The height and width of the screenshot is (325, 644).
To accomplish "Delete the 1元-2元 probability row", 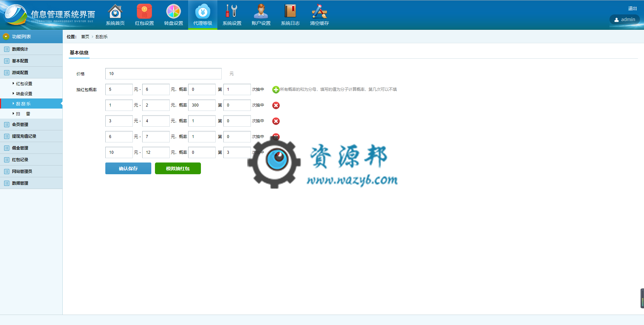I will pos(276,105).
